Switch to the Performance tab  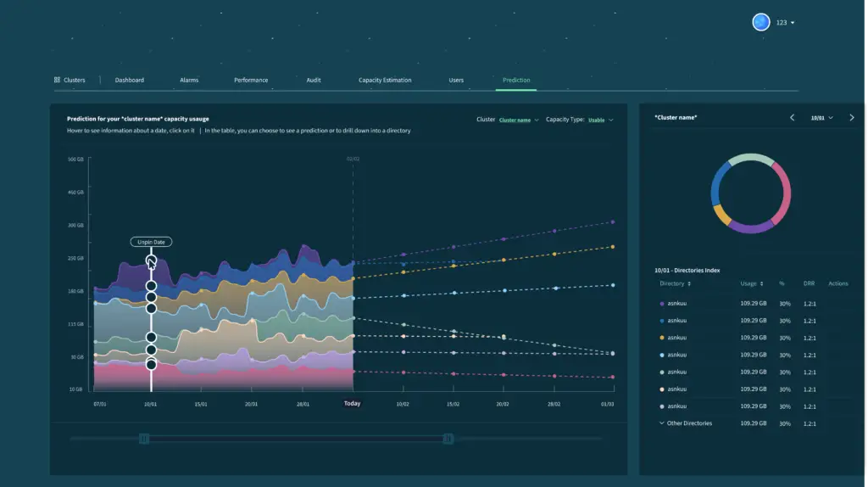coord(251,80)
